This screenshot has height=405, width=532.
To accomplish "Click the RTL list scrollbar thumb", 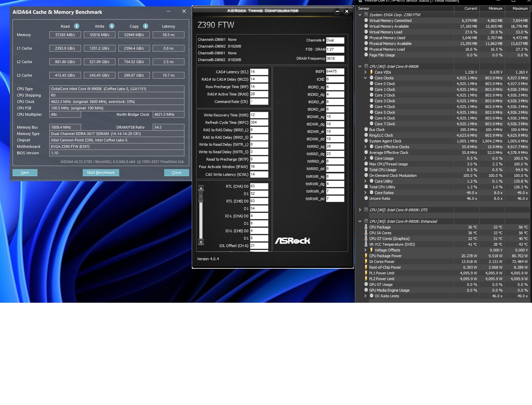I will tap(201, 197).
